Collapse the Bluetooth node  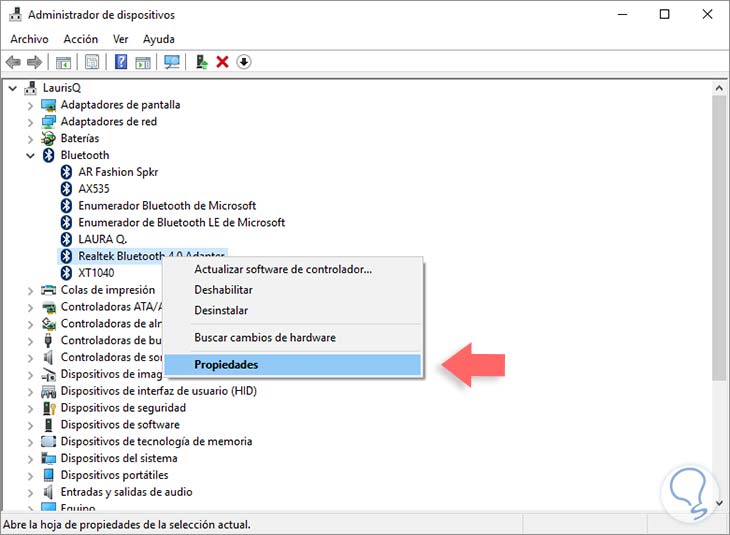coord(30,156)
